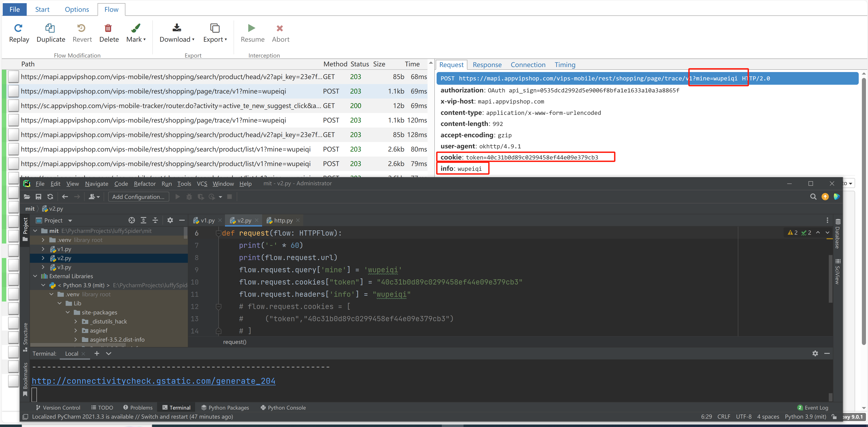868x427 pixels.
Task: Click the POST trace flow entry in list
Action: tap(166, 91)
